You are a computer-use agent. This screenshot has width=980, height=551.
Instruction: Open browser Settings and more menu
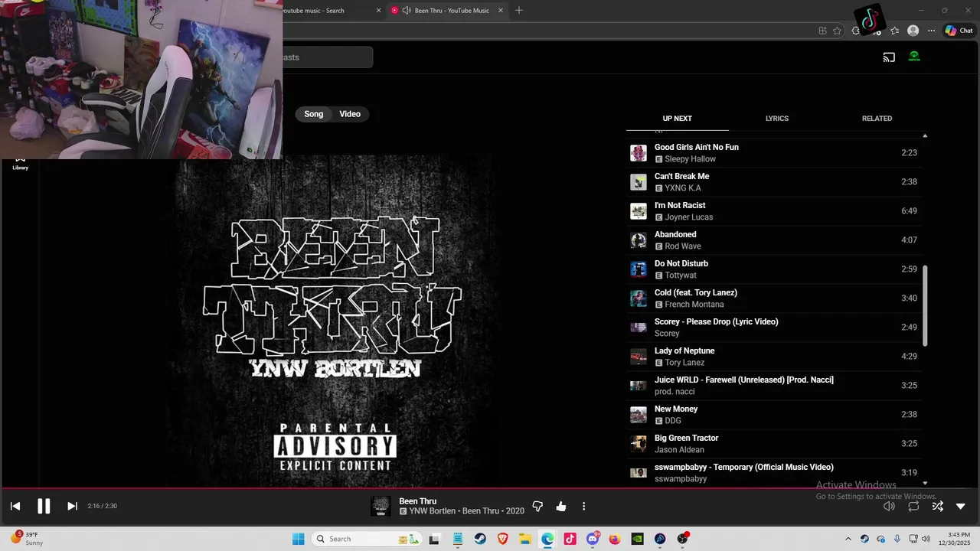(931, 31)
